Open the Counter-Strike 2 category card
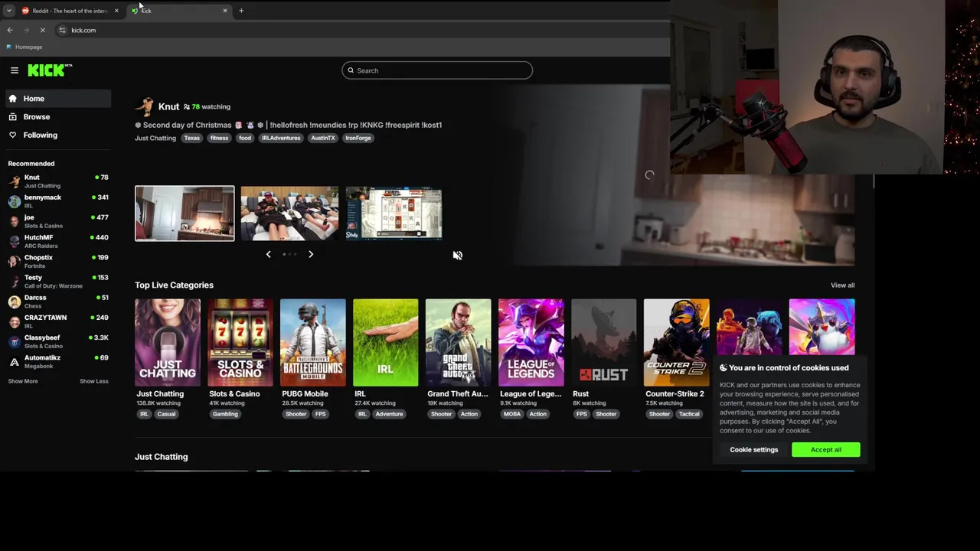 677,343
